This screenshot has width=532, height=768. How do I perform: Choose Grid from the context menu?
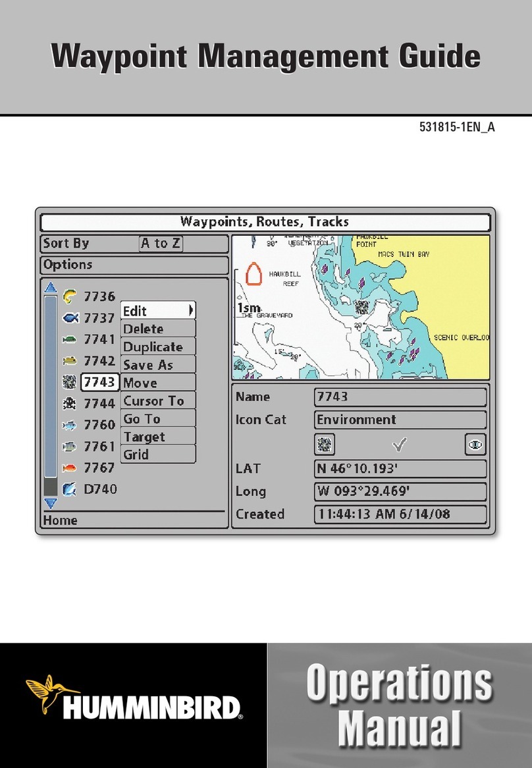click(158, 454)
